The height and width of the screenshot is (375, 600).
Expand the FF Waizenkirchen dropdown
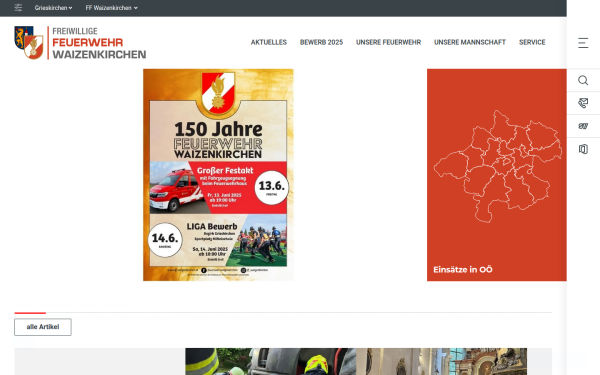pyautogui.click(x=111, y=8)
